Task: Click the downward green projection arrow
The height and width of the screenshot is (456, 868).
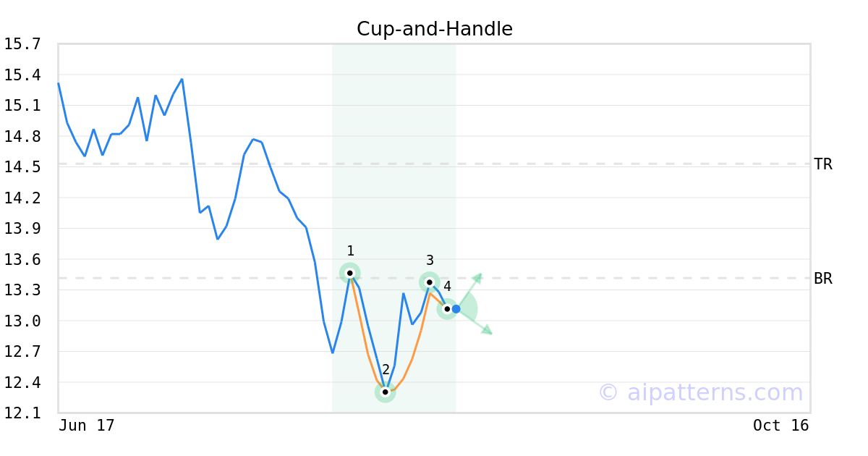Action: [487, 330]
